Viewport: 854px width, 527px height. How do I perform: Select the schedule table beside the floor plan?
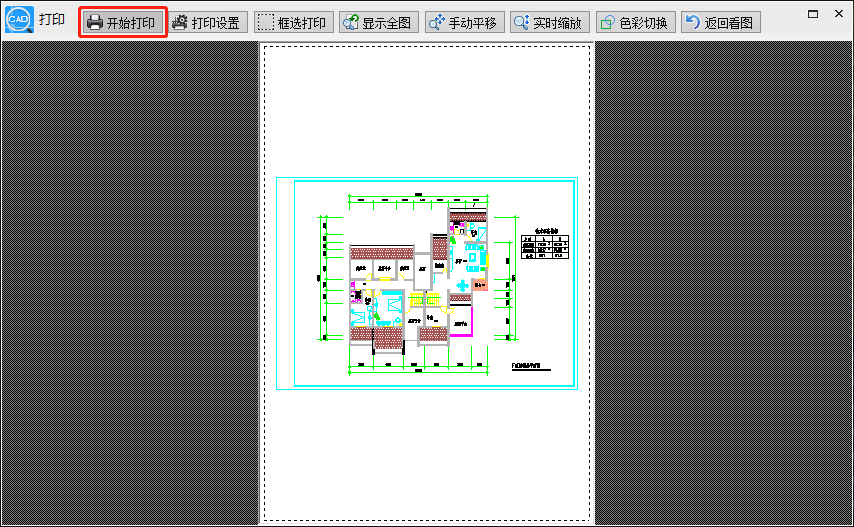coord(545,243)
